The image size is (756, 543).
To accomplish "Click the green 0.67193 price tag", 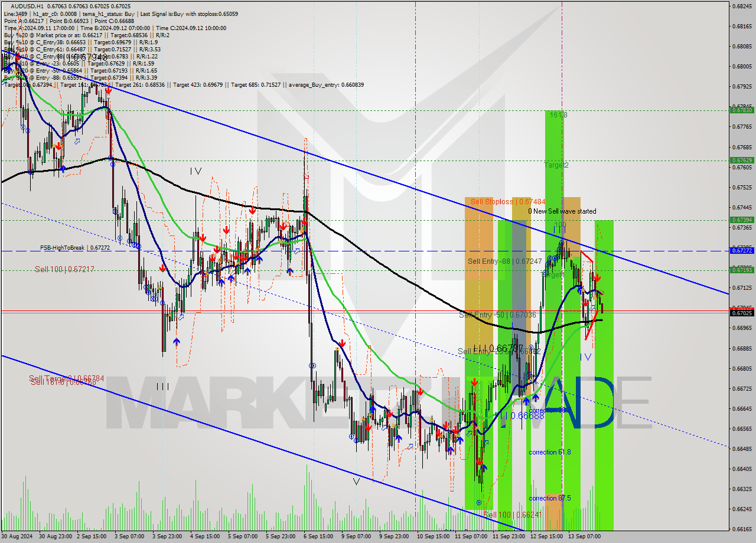I will coord(742,270).
